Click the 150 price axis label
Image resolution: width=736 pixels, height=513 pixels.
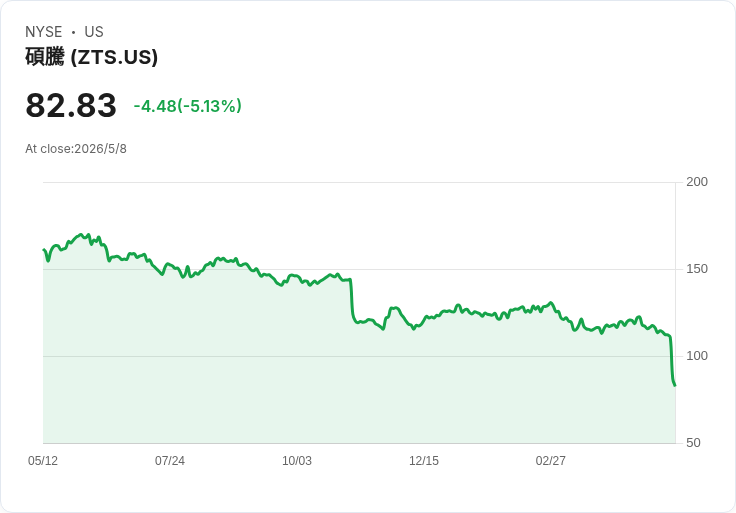[x=697, y=269]
